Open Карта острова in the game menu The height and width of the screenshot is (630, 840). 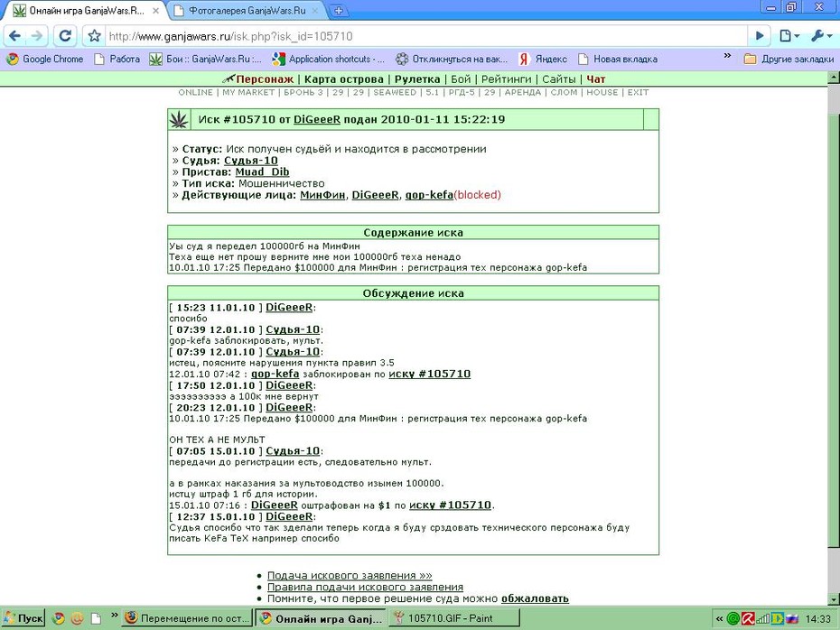(344, 79)
